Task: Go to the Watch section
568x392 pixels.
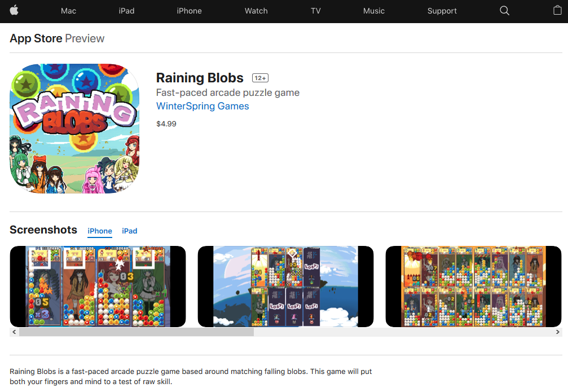Action: [x=256, y=11]
